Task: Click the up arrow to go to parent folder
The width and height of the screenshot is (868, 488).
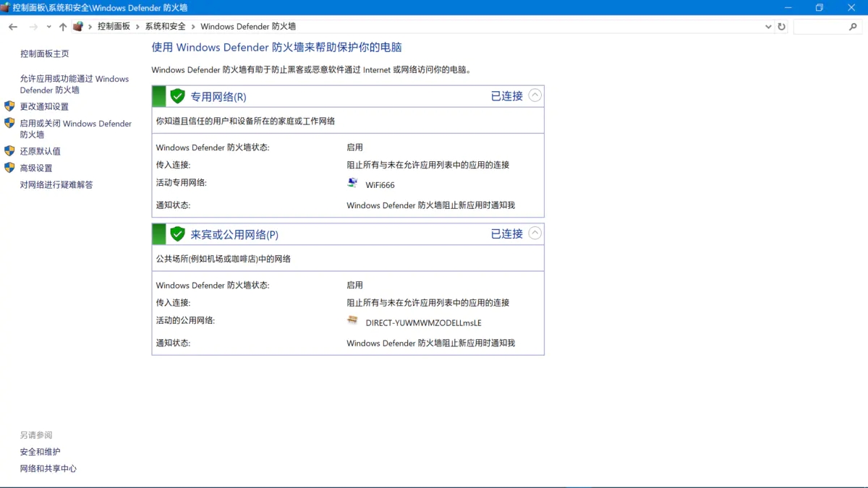Action: coord(63,26)
